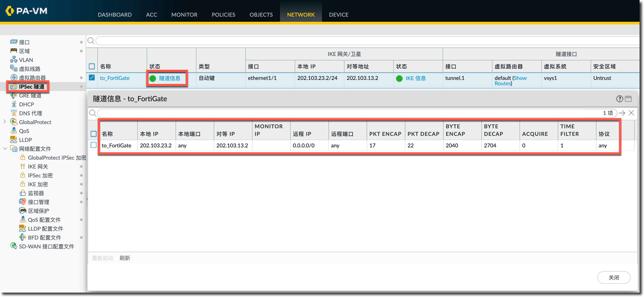Switch to the ACC tab
Screen dimensions: 644x297
coord(152,15)
